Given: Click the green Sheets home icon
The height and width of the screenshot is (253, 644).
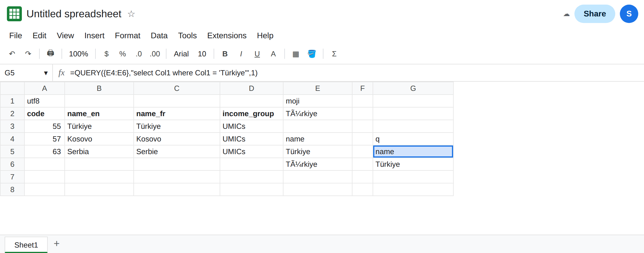Looking at the screenshot, I should 14,14.
